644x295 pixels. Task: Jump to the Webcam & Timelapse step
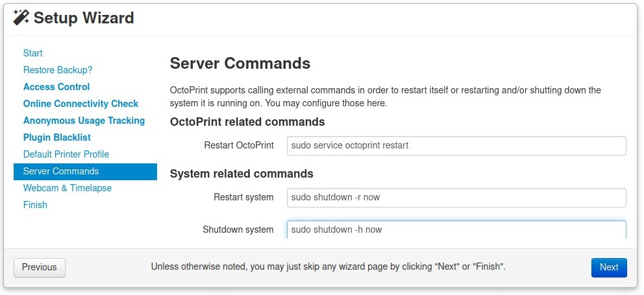68,188
